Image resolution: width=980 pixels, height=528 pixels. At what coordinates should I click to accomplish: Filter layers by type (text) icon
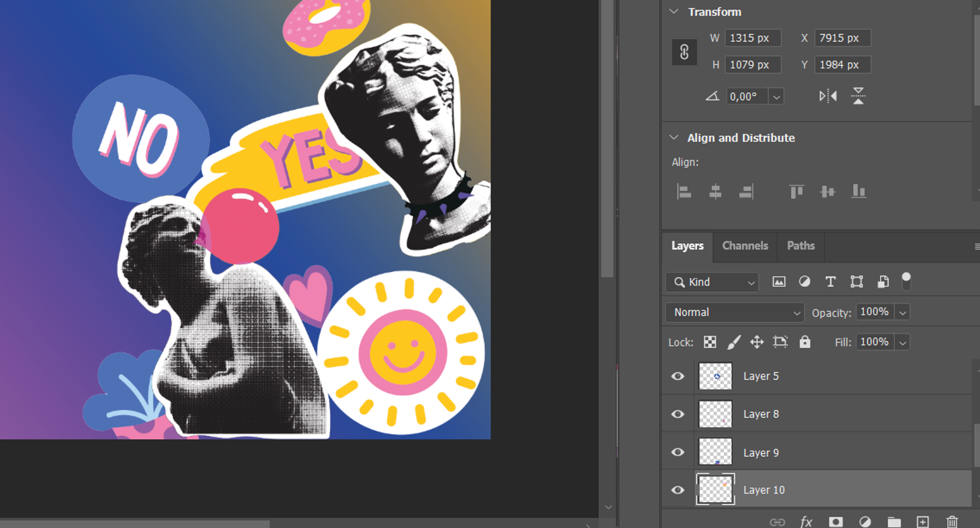830,282
